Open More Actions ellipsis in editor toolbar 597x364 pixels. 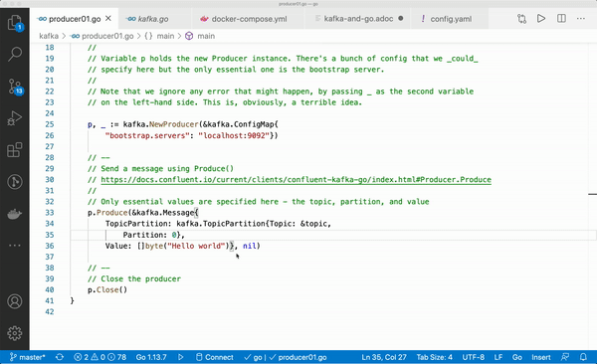(581, 18)
